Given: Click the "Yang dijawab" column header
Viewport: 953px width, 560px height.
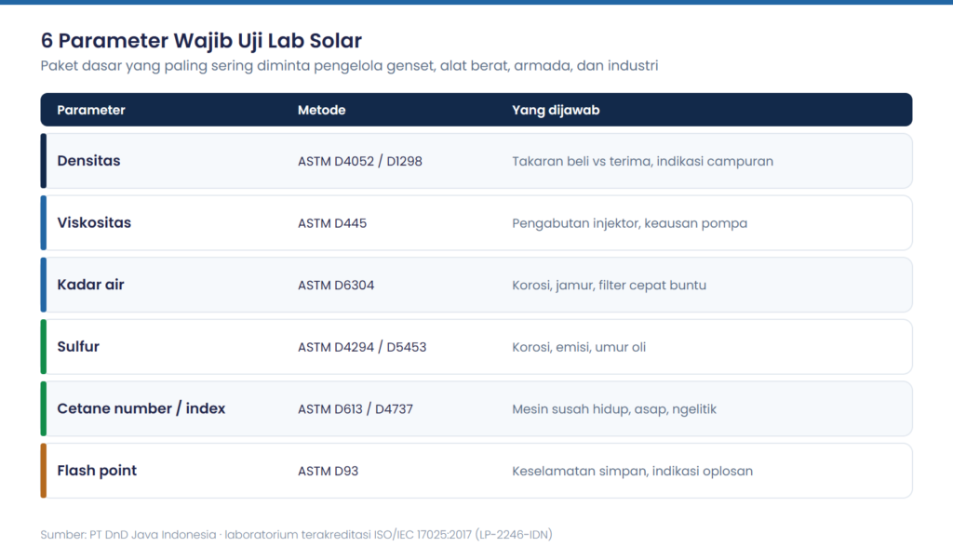Looking at the screenshot, I should coord(556,110).
